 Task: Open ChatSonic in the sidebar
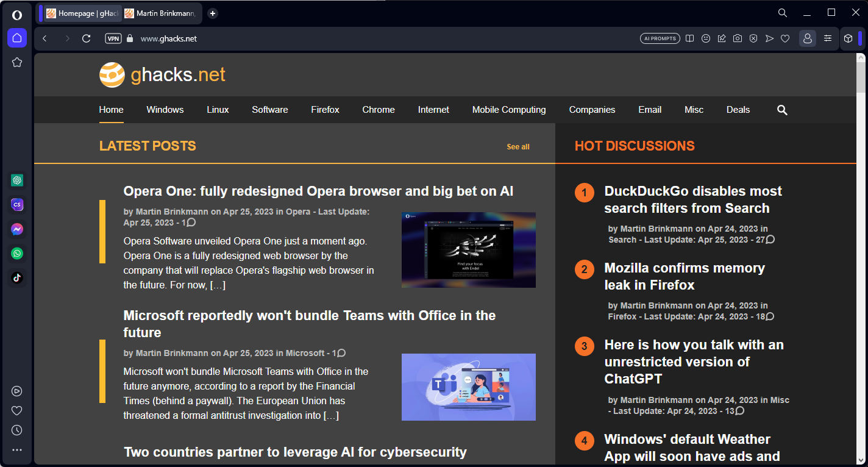pos(17,204)
